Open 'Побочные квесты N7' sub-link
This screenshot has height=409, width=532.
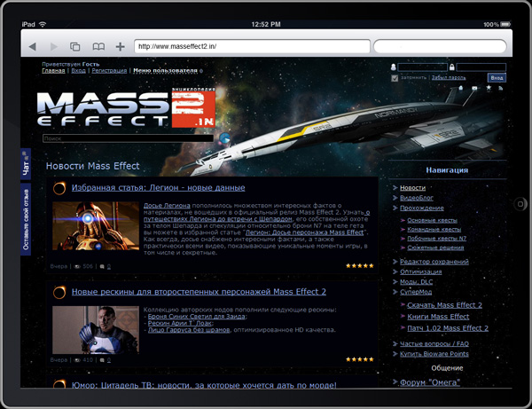436,239
